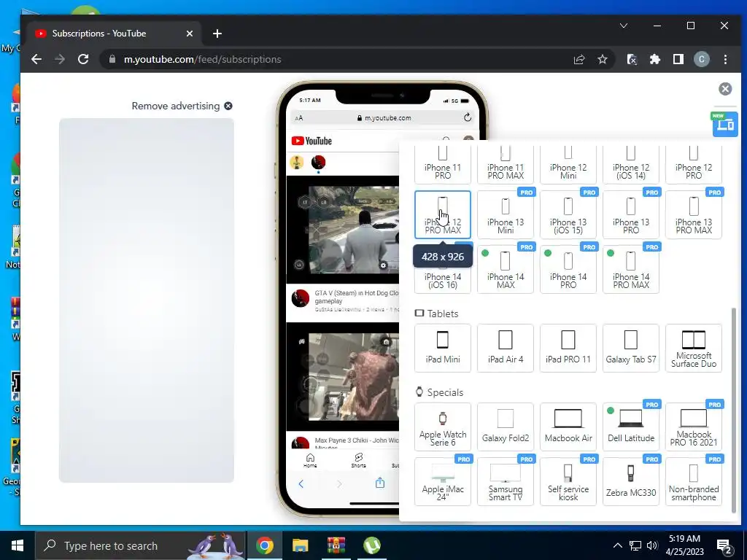Tap the phone browser share icon
This screenshot has width=747, height=560.
pyautogui.click(x=379, y=483)
